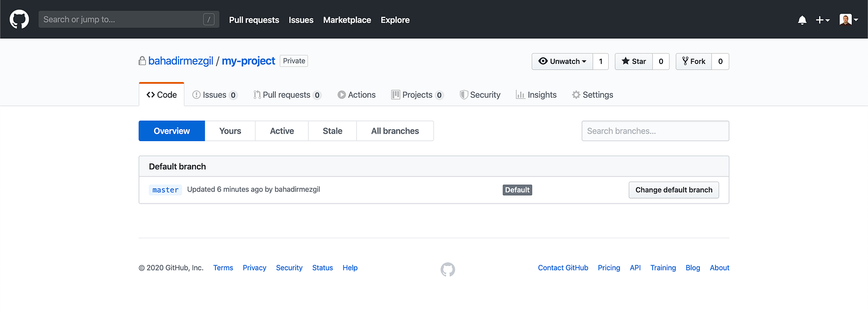868x310 pixels.
Task: Open the notifications bell
Action: [802, 20]
